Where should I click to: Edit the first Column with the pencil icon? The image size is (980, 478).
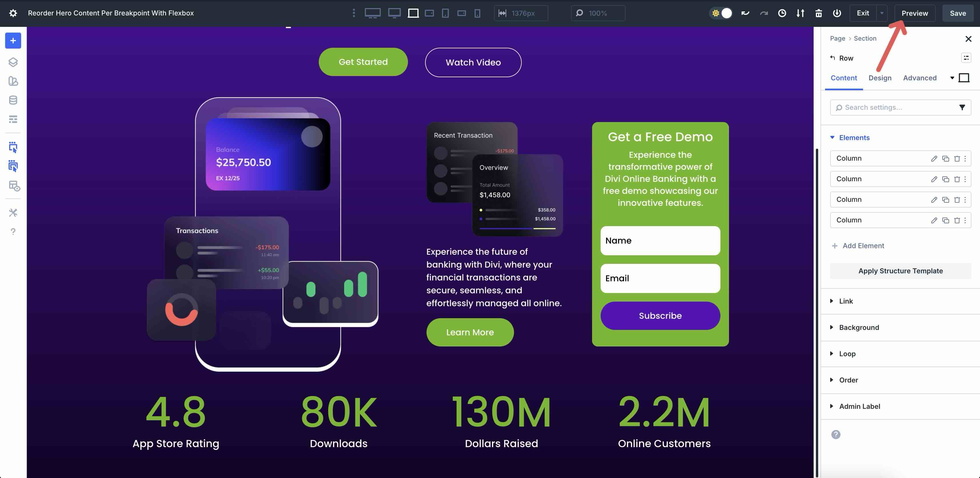(934, 158)
